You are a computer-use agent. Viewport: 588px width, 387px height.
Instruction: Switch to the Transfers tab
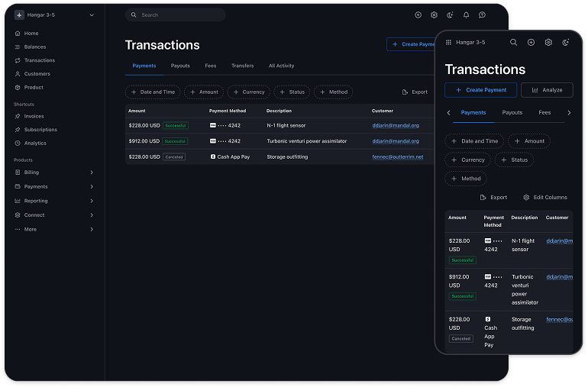click(242, 66)
